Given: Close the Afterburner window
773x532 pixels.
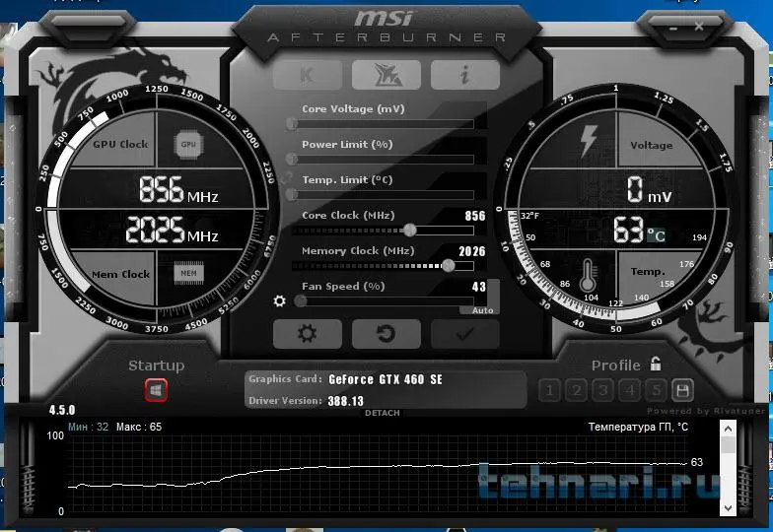Looking at the screenshot, I should [699, 27].
